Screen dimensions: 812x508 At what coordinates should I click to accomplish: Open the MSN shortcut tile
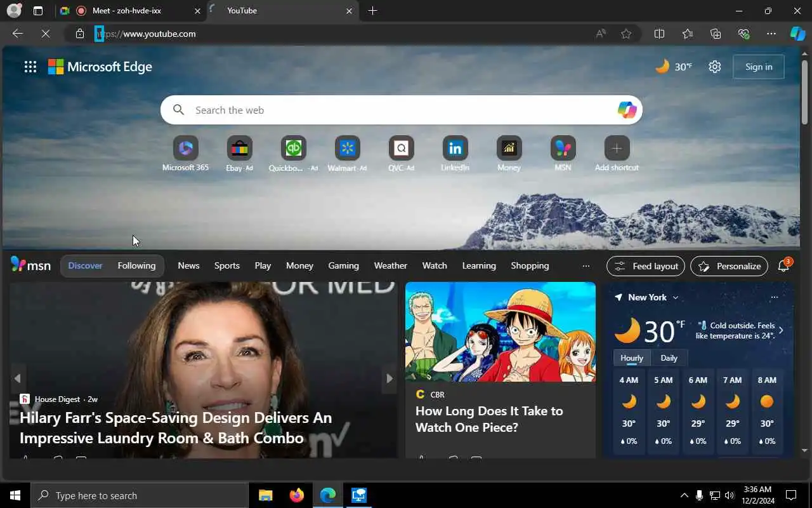pyautogui.click(x=563, y=154)
